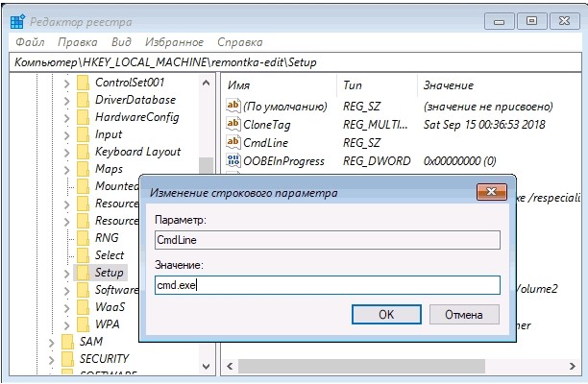This screenshot has height=384, width=588.
Task: Select the WaaS tree item
Action: point(110,307)
